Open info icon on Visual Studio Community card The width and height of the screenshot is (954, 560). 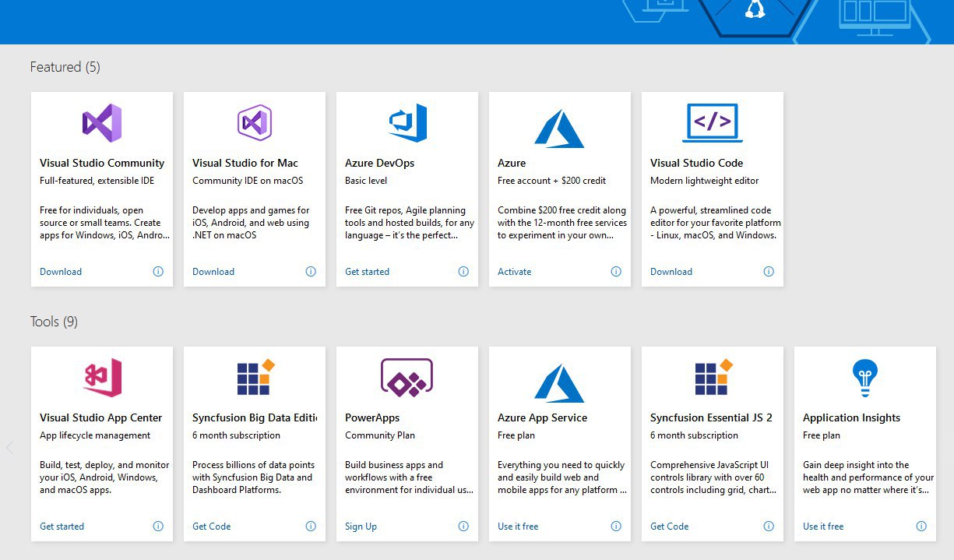tap(158, 272)
